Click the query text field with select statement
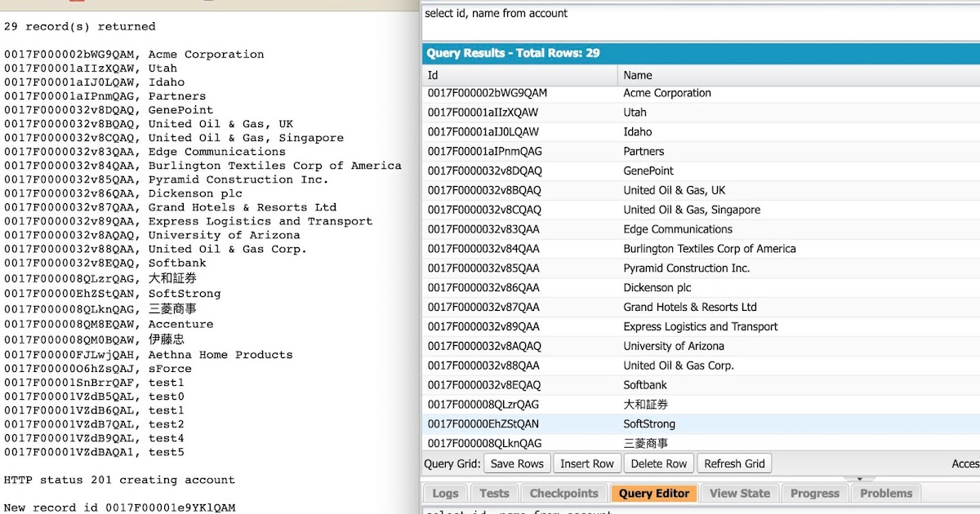Screen dimensions: 980x514 (701, 22)
